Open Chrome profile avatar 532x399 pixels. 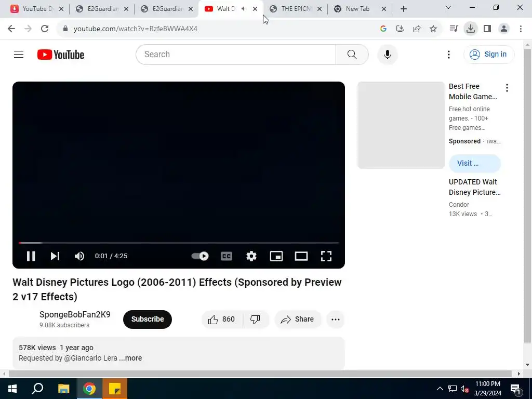(504, 29)
